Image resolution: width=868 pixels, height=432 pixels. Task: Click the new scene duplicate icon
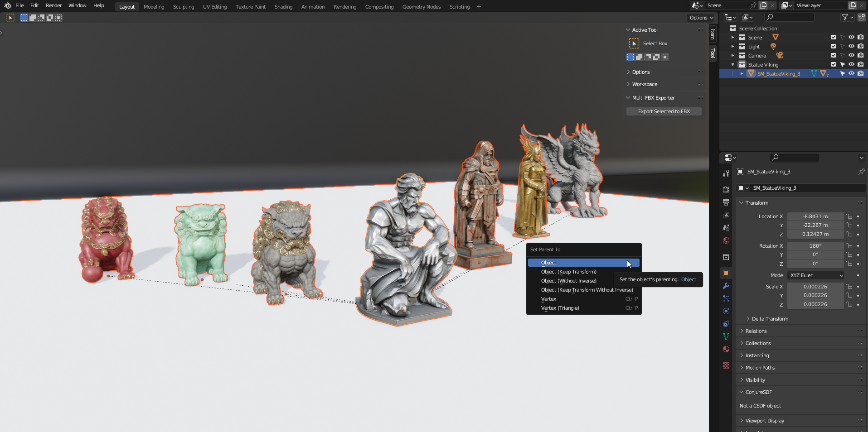tap(763, 5)
